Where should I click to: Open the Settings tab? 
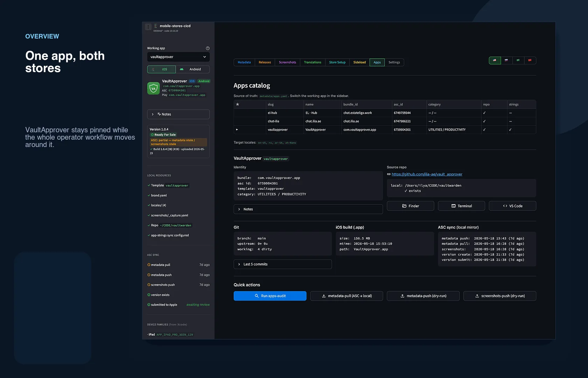point(394,62)
